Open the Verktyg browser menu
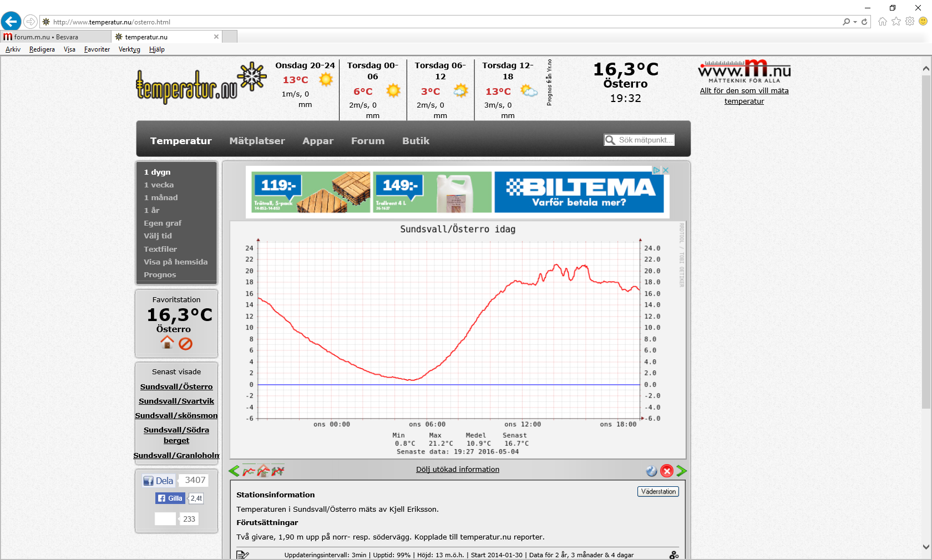 [129, 49]
